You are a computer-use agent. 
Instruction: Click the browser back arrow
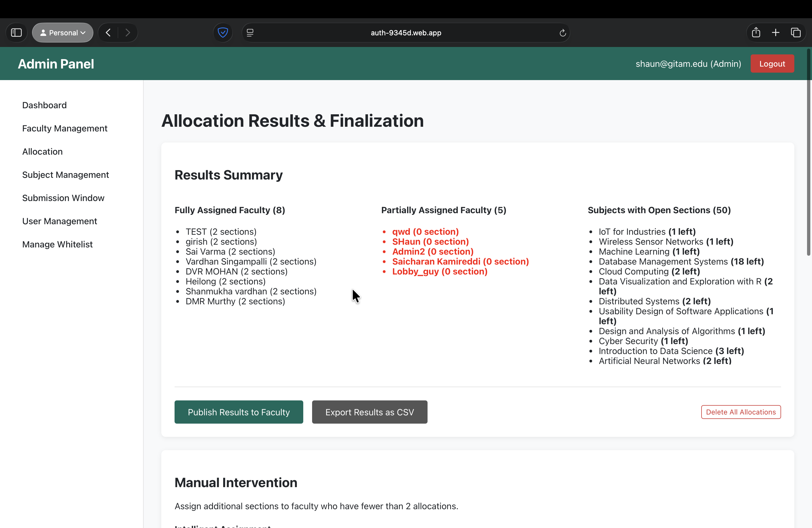109,33
